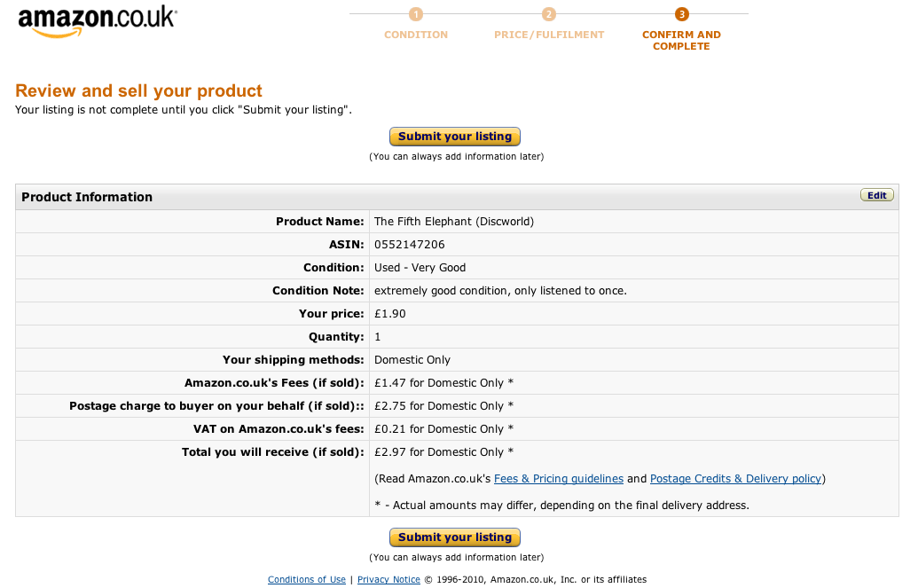Follow the Conditions of Use link
Screen dimensions: 918x588
click(307, 580)
